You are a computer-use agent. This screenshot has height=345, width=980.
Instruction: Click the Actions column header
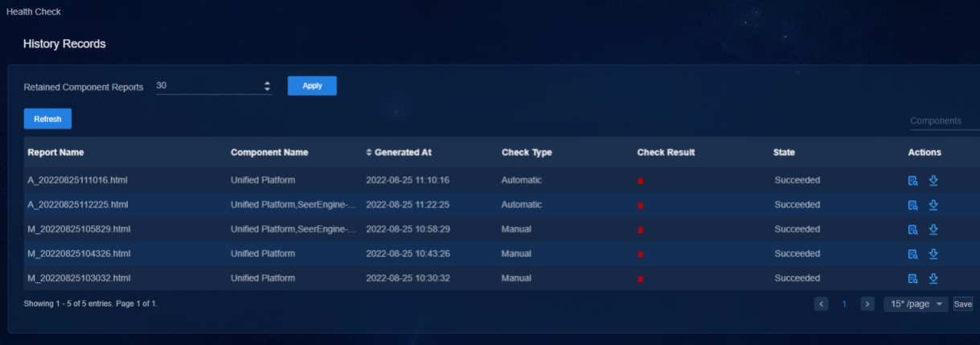(925, 152)
